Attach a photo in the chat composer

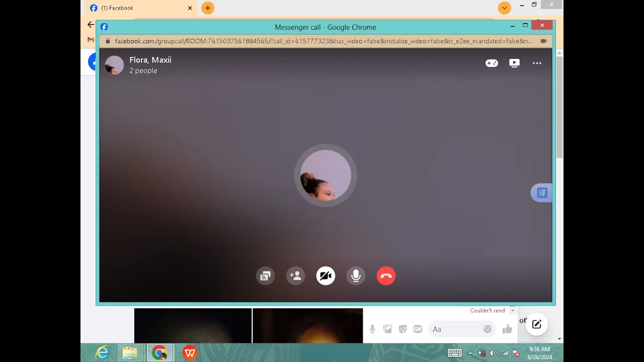[387, 329]
